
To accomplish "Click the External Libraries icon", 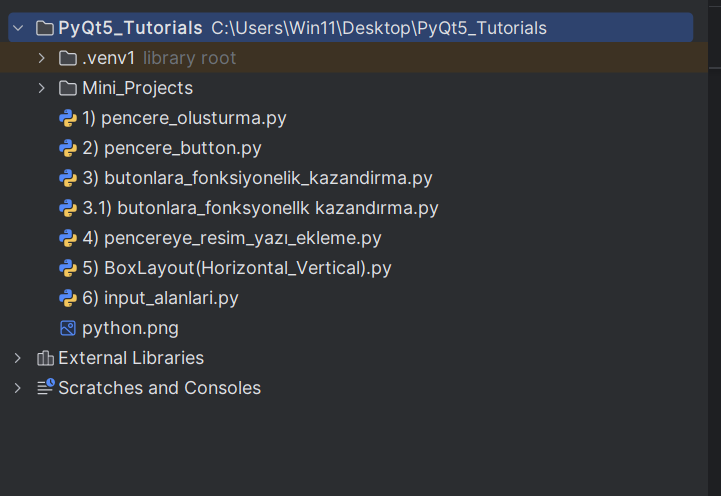I will coord(45,358).
